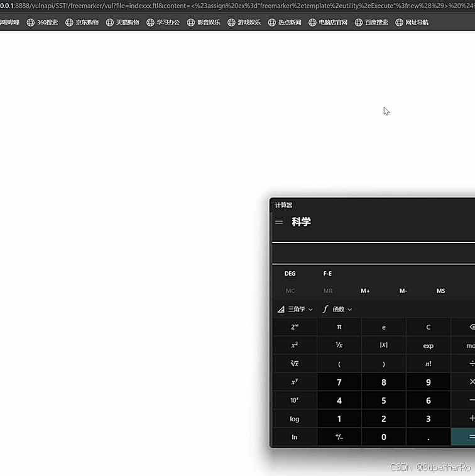Viewport: 475px width, 476px height.
Task: Insert an opening parenthesis
Action: [339, 364]
